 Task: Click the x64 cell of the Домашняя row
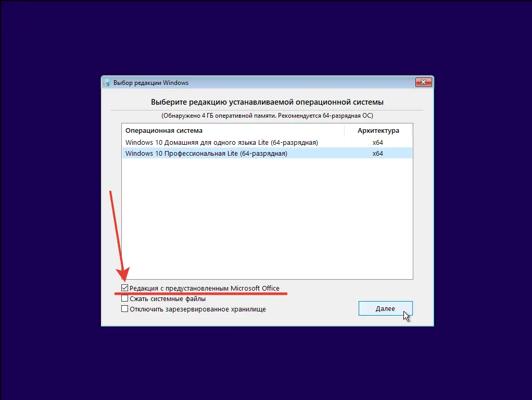[377, 143]
